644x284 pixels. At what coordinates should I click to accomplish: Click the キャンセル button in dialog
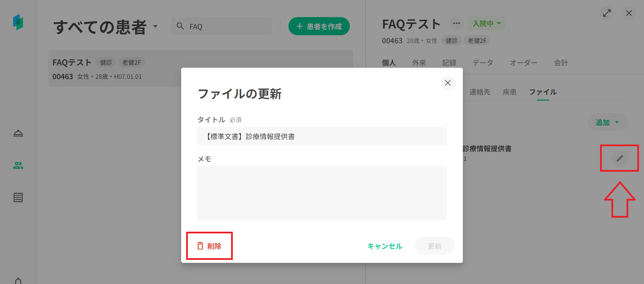click(x=385, y=246)
